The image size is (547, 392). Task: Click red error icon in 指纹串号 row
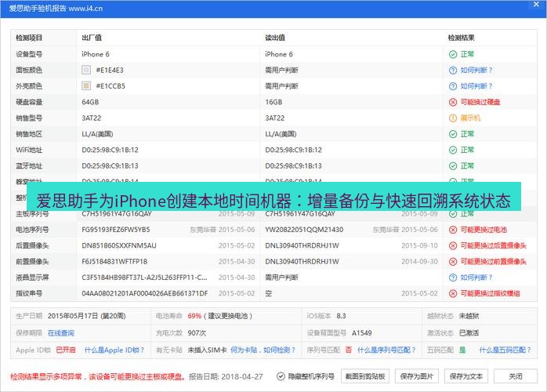[453, 293]
